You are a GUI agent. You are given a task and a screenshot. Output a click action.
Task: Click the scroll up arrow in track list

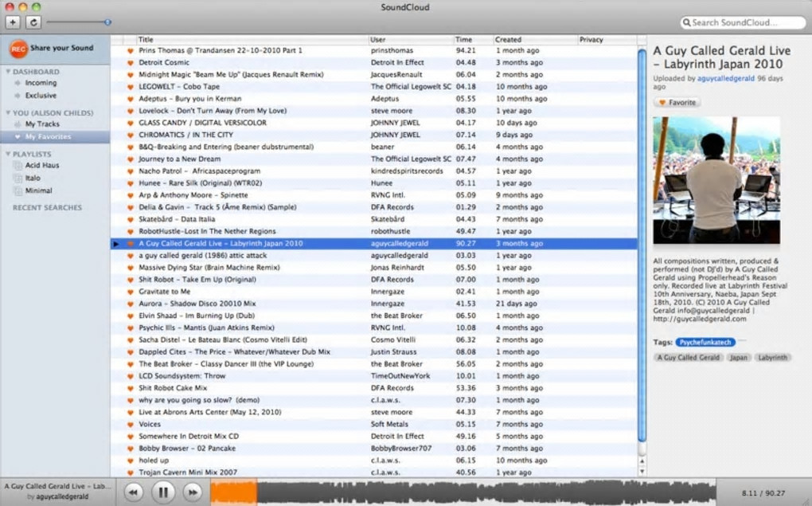click(642, 461)
